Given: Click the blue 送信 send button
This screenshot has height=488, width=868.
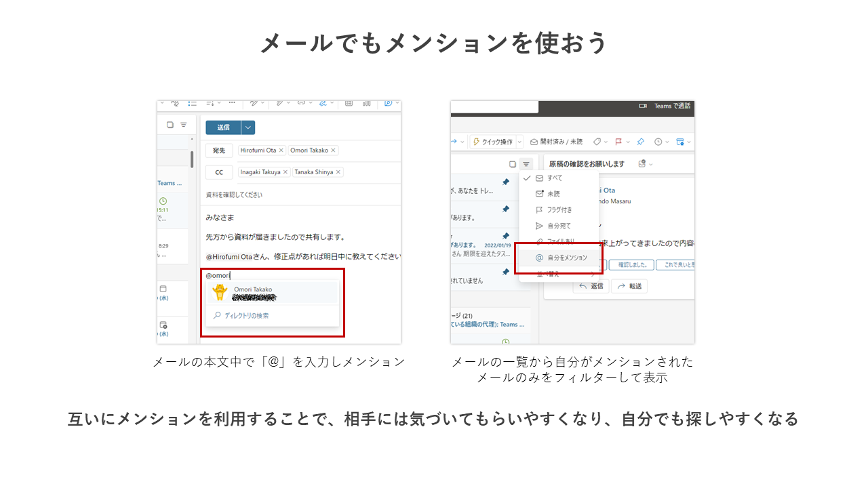Looking at the screenshot, I should pyautogui.click(x=223, y=127).
